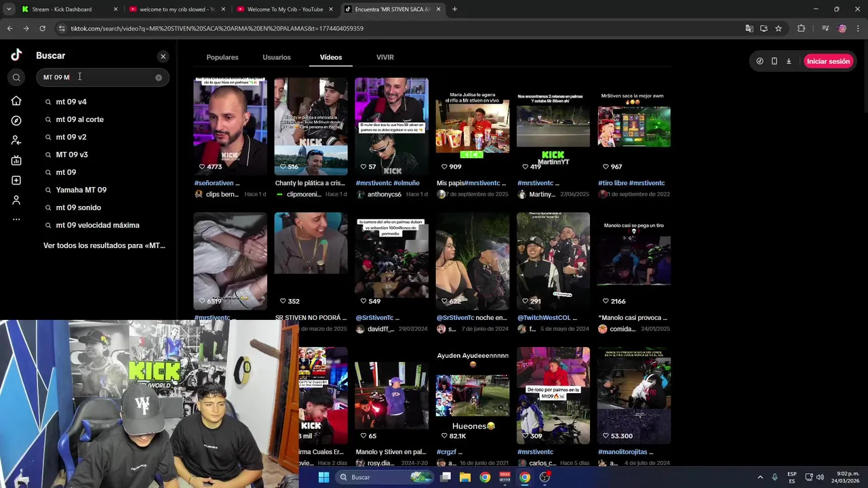Bookmark this page with star icon
Screen dimensions: 868x488
pyautogui.click(x=778, y=28)
